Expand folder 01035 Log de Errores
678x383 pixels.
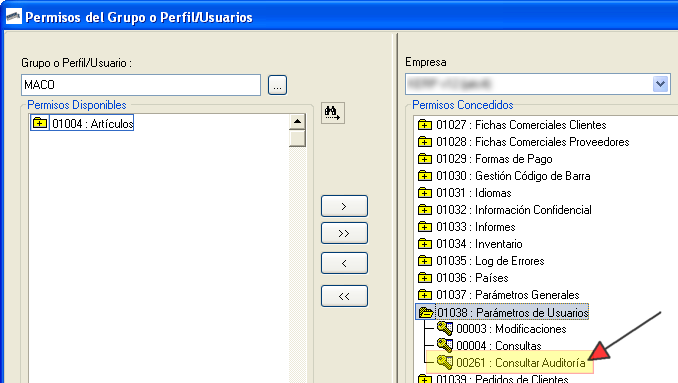pyautogui.click(x=425, y=261)
